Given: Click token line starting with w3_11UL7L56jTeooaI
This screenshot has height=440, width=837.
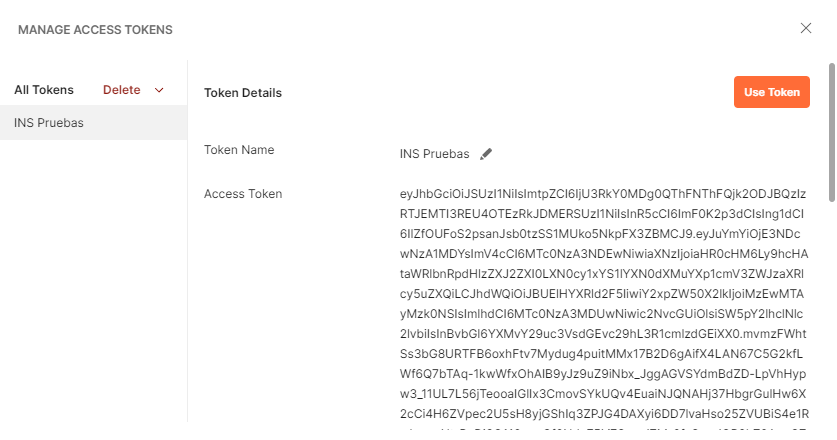Looking at the screenshot, I should pos(602,392).
